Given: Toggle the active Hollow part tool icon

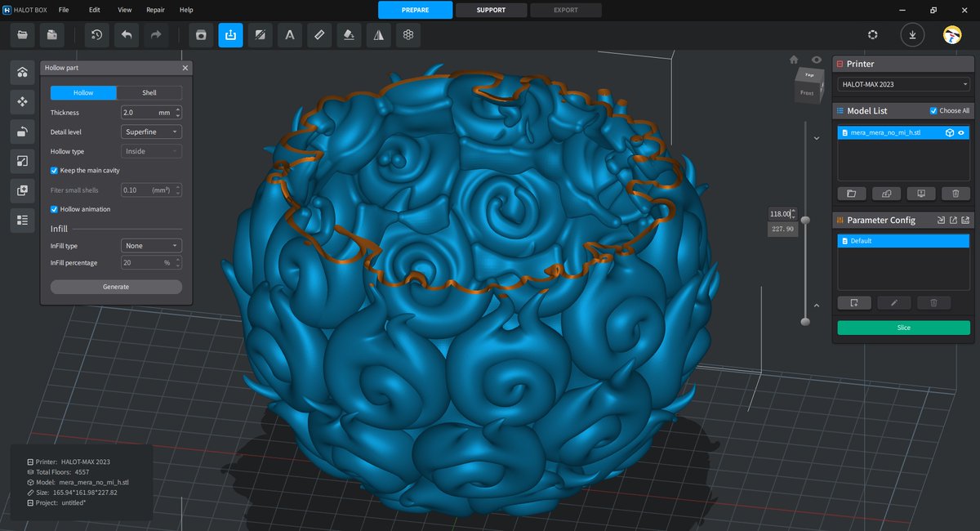Looking at the screenshot, I should pos(230,35).
